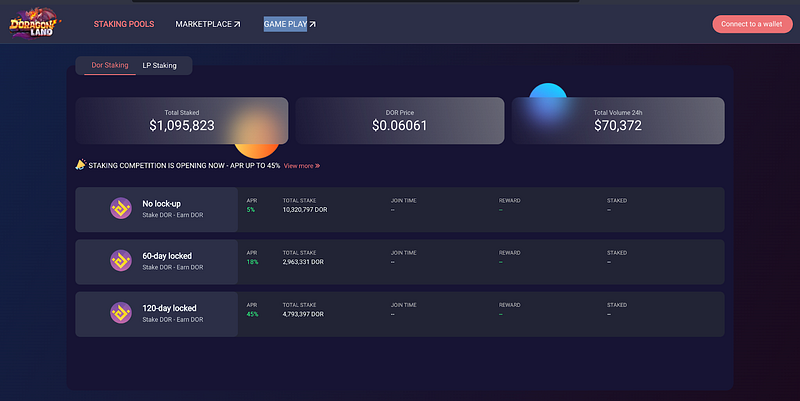Click the DOR token icon for 60-day locked
The image size is (800, 401).
121,261
